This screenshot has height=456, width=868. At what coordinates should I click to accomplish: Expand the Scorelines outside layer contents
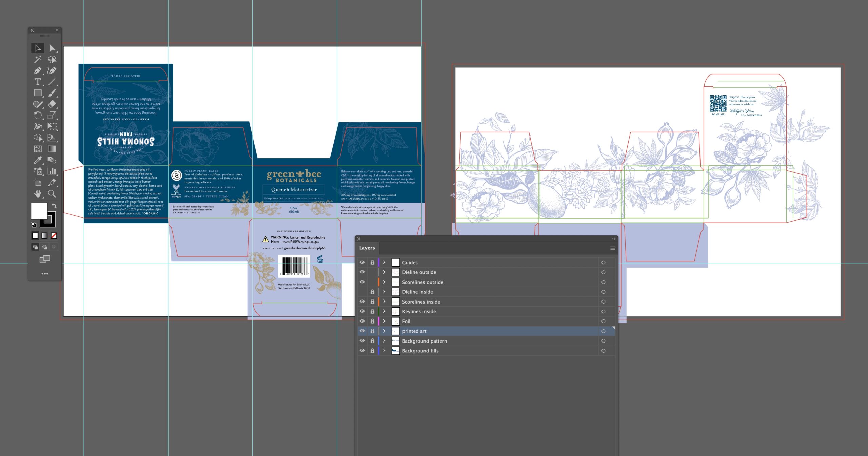point(384,282)
